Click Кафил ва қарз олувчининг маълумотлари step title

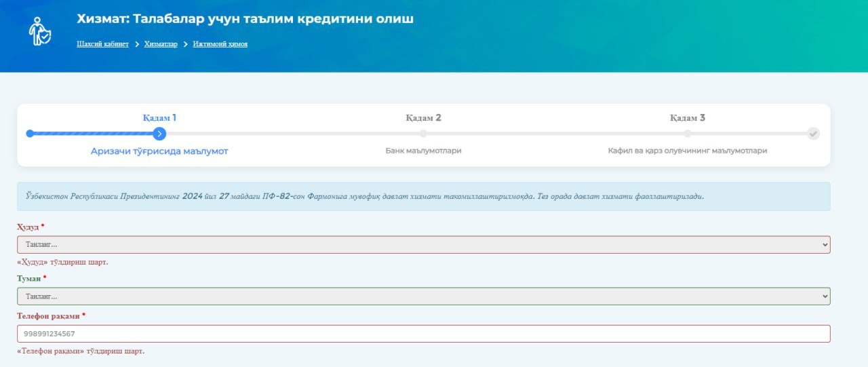[688, 151]
